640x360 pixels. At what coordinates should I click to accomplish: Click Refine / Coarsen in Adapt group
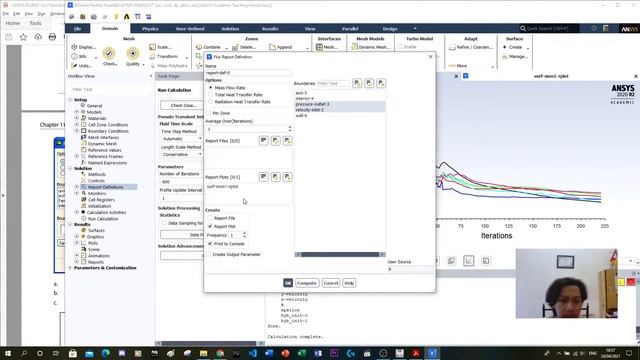471,47
